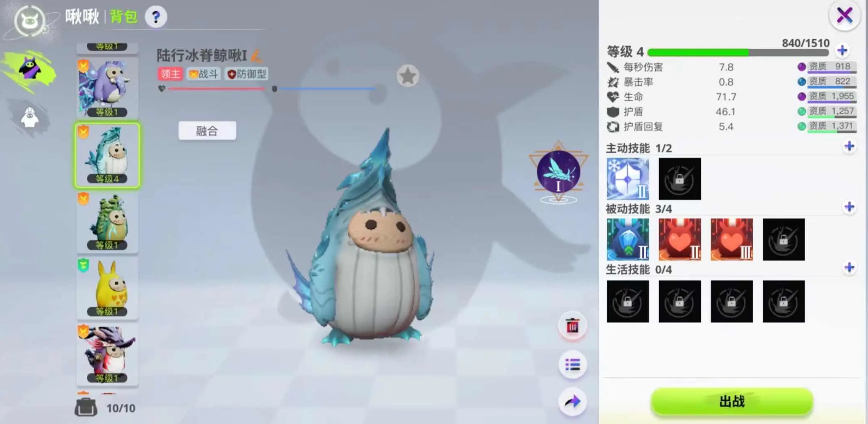Click the 防御型 tag
Viewport: 868px width, 424px height.
pos(246,74)
